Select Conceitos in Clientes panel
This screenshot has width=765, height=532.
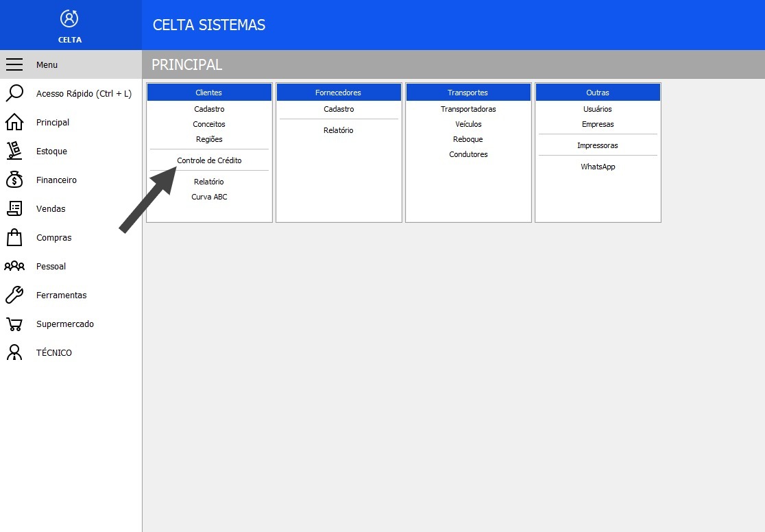[209, 124]
